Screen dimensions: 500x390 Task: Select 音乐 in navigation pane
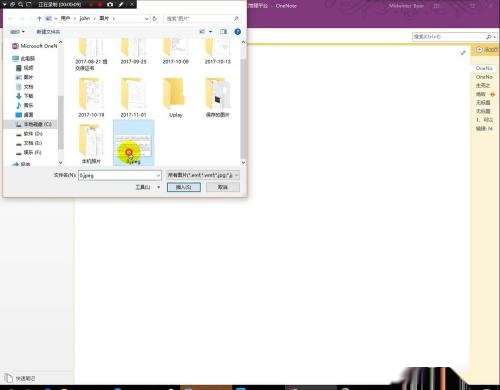[x=25, y=105]
